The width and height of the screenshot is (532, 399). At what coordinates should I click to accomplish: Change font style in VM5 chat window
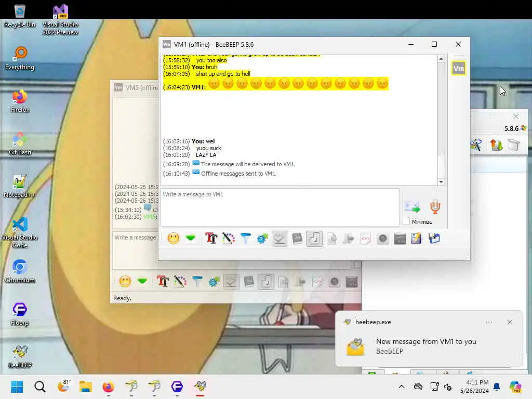point(163,281)
